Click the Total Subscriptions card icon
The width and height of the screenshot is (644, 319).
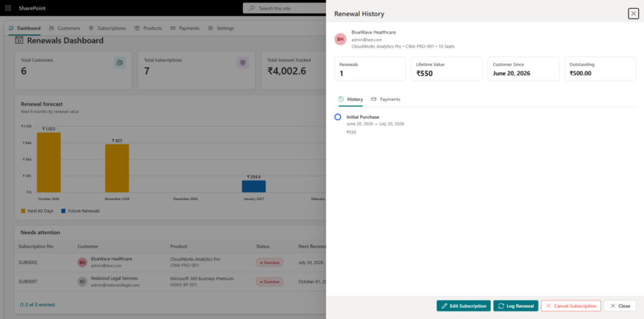(243, 62)
